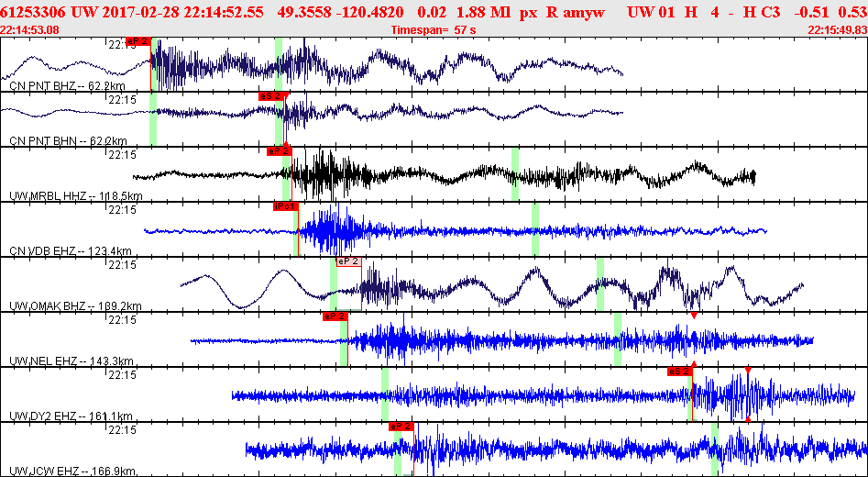Select the eP 2 pick on MRBL HHZ trace
The width and height of the screenshot is (868, 477).
pyautogui.click(x=279, y=150)
